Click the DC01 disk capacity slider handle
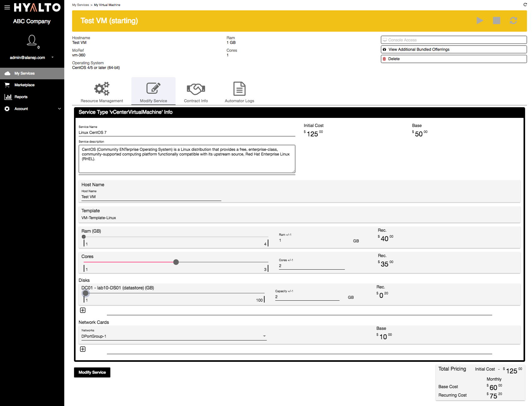 [x=86, y=293]
